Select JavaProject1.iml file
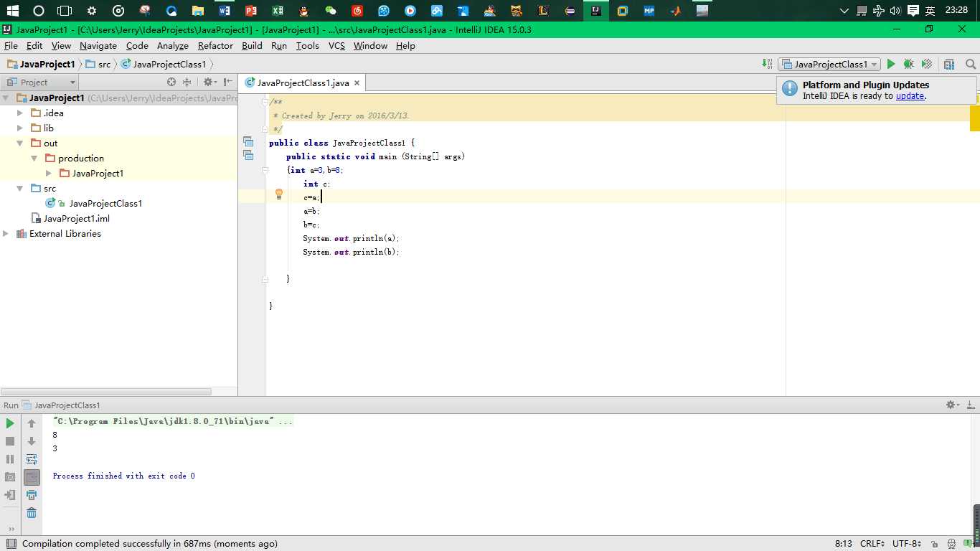Image resolution: width=980 pixels, height=551 pixels. [76, 218]
